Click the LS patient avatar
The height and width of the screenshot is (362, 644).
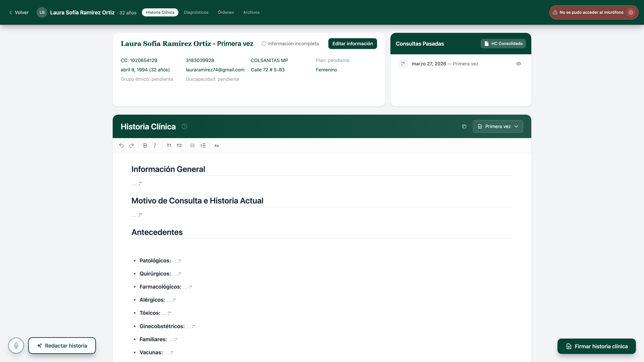[42, 12]
